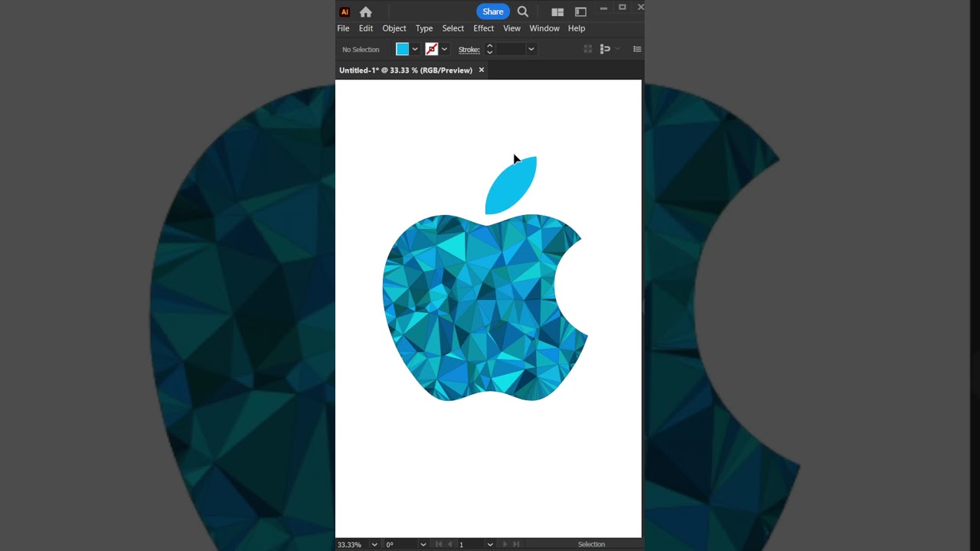The height and width of the screenshot is (551, 980).
Task: Click the stroke weight input field
Action: coord(511,49)
